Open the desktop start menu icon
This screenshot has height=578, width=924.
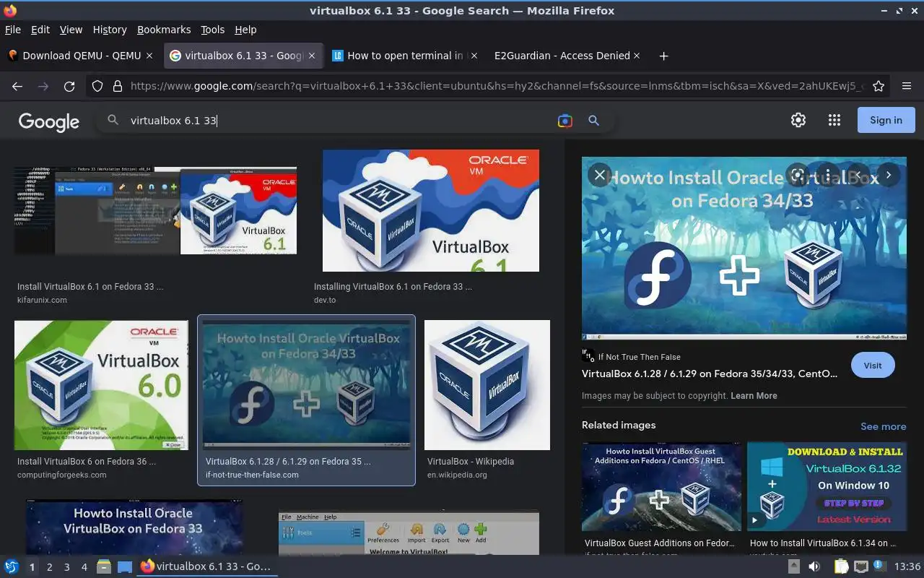pyautogui.click(x=12, y=566)
